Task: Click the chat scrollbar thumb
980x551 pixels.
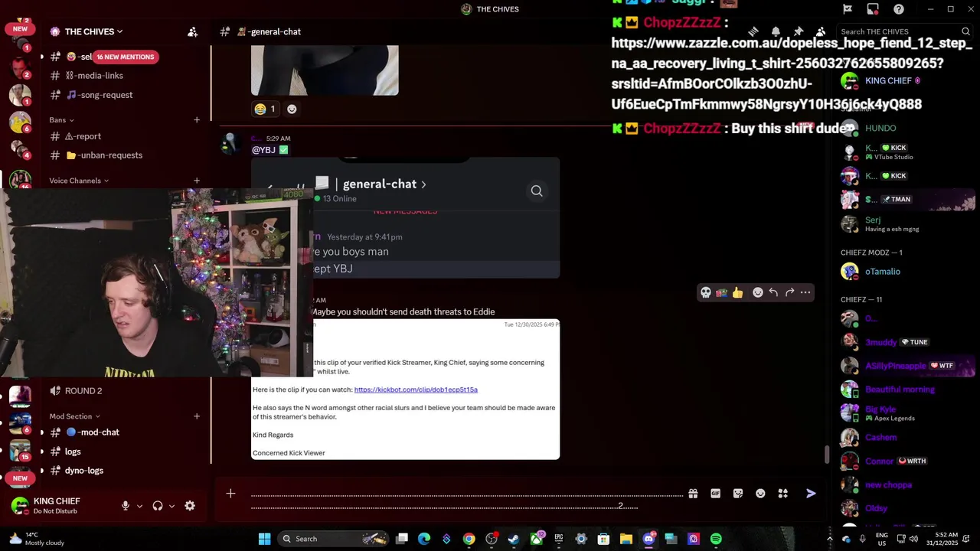Action: pos(827,454)
